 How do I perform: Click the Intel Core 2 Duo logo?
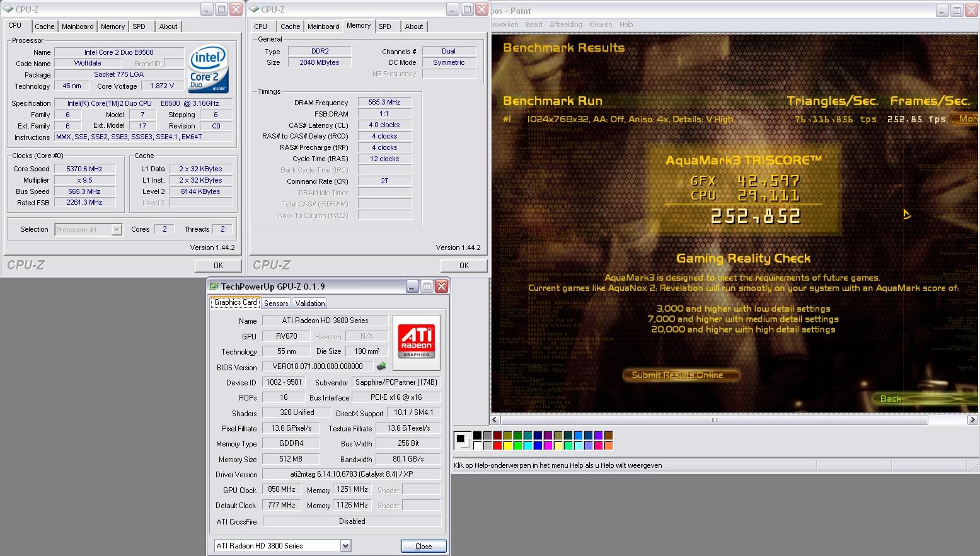pos(208,69)
